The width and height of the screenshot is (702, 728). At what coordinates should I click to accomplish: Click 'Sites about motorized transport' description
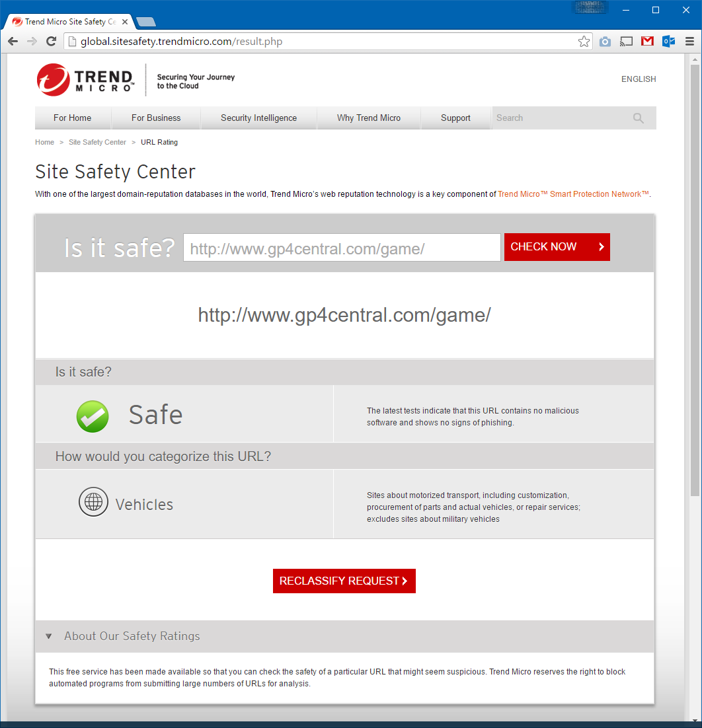pyautogui.click(x=473, y=507)
